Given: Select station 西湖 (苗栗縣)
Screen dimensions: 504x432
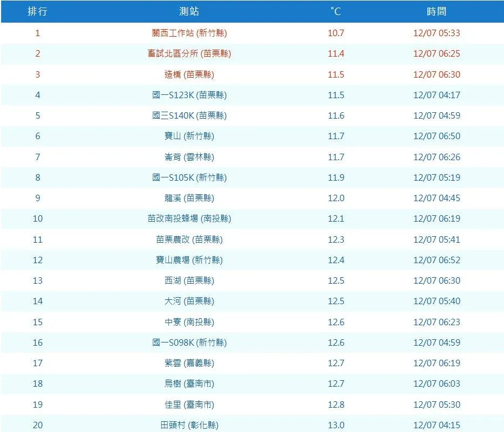Looking at the screenshot, I should coord(189,281).
